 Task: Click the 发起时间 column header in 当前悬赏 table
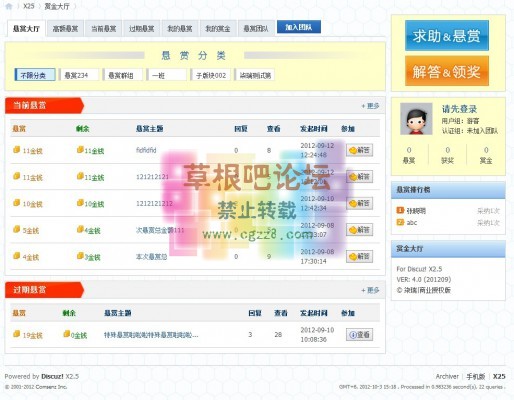314,129
